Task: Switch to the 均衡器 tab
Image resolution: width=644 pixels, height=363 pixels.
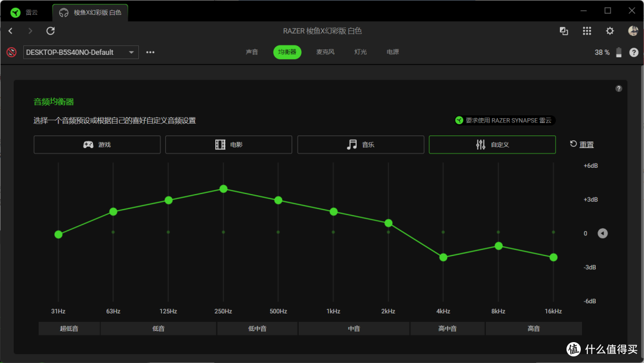Action: click(x=287, y=52)
